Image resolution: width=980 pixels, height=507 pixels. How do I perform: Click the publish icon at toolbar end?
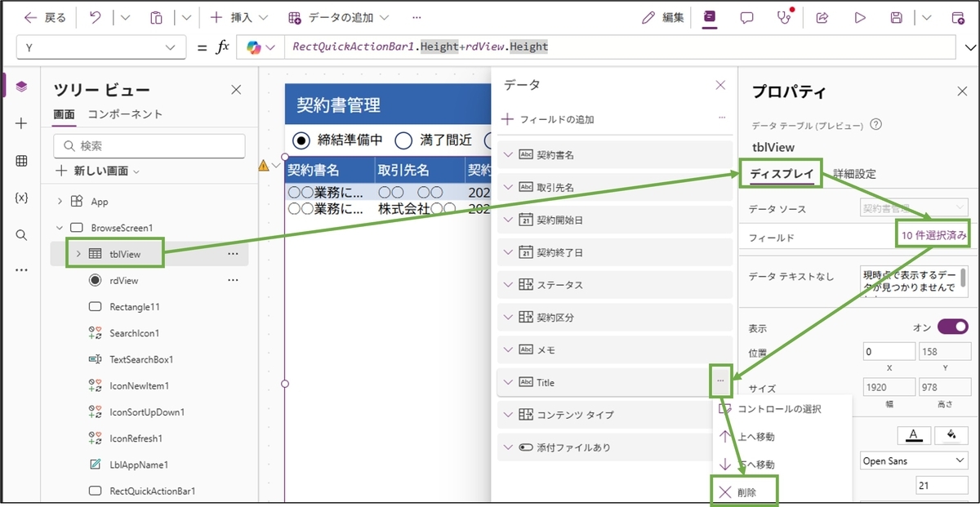[958, 17]
